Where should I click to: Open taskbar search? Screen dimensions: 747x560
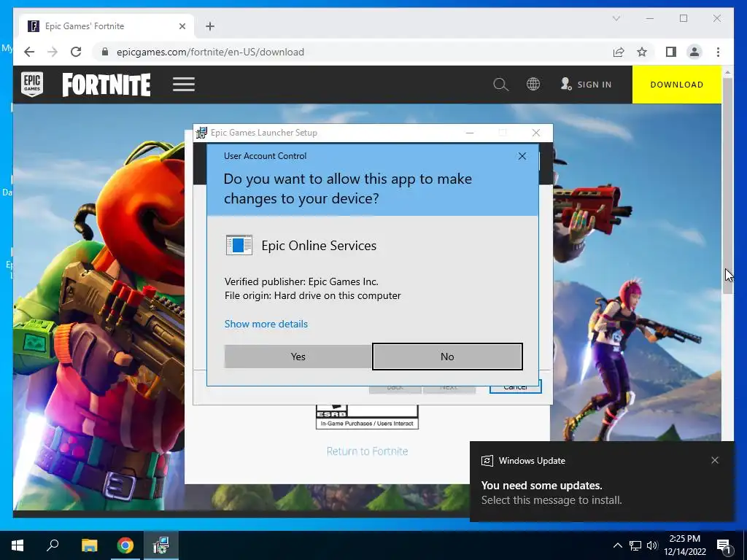(x=53, y=545)
